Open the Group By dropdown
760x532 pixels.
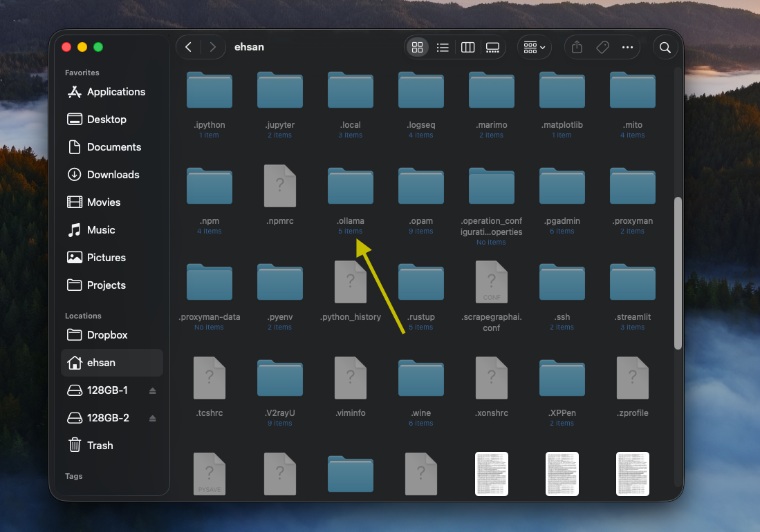535,48
